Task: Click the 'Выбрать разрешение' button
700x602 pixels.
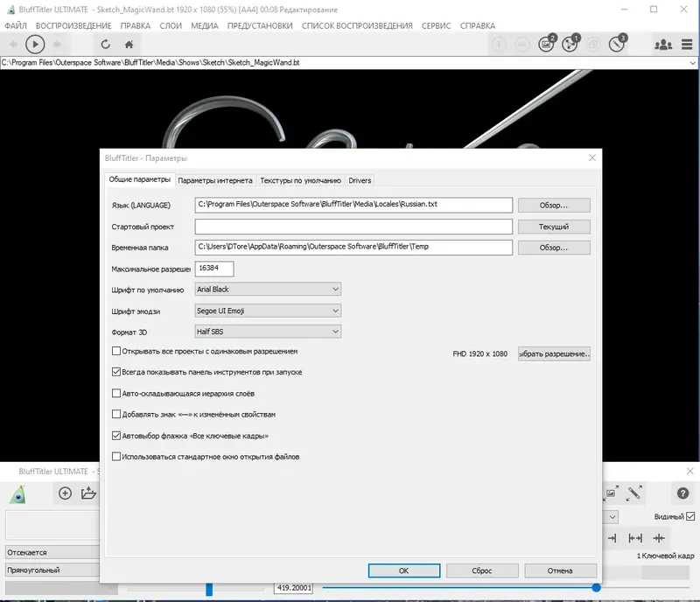Action: 554,353
